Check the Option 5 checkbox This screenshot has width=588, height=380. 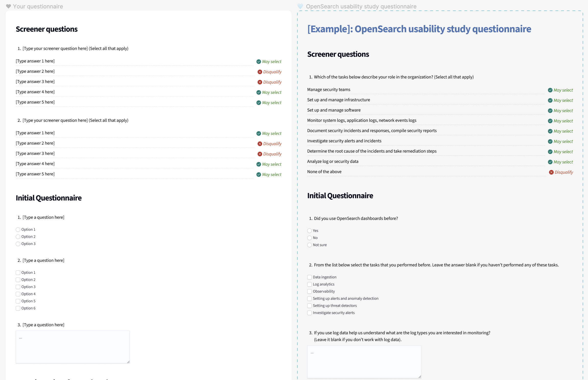(18, 301)
